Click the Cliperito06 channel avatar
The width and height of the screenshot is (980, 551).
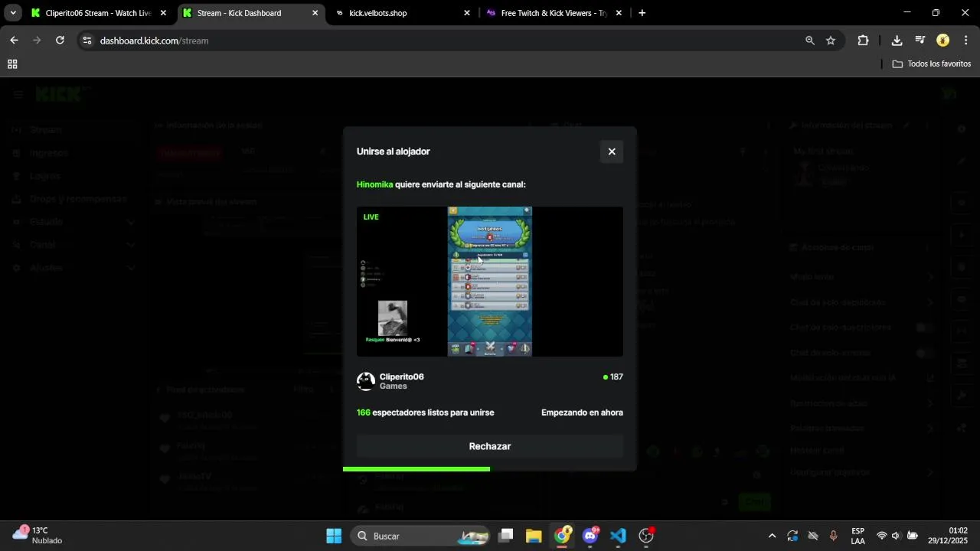(366, 381)
